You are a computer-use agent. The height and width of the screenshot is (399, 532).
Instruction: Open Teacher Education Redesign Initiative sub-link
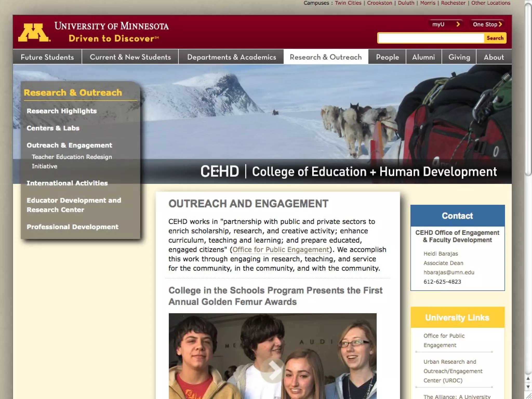tap(72, 161)
